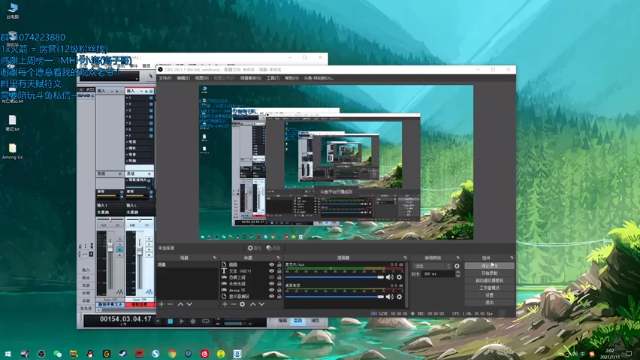The image size is (640, 360).
Task: Click the streaming button in OBS controls
Action: tap(489, 266)
